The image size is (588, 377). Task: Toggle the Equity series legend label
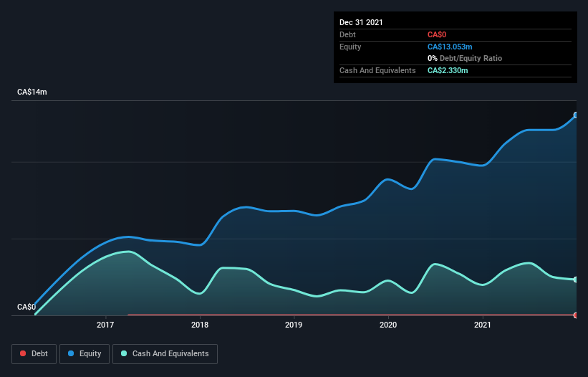pos(90,353)
